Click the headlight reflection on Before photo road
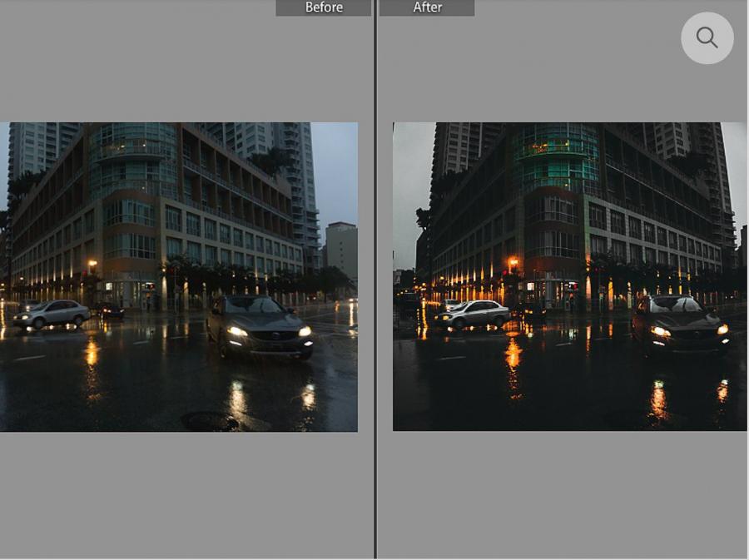This screenshot has height=560, width=749. pos(239,397)
